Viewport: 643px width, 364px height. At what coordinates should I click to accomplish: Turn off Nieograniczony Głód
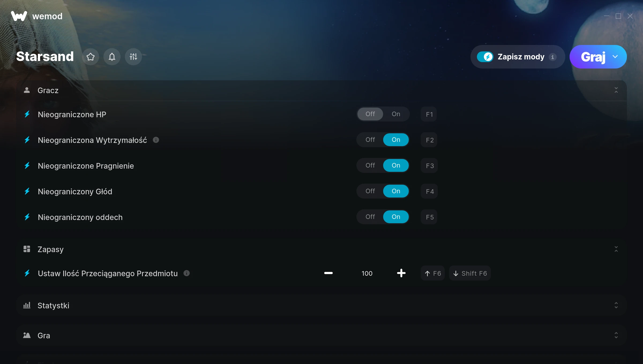(370, 191)
